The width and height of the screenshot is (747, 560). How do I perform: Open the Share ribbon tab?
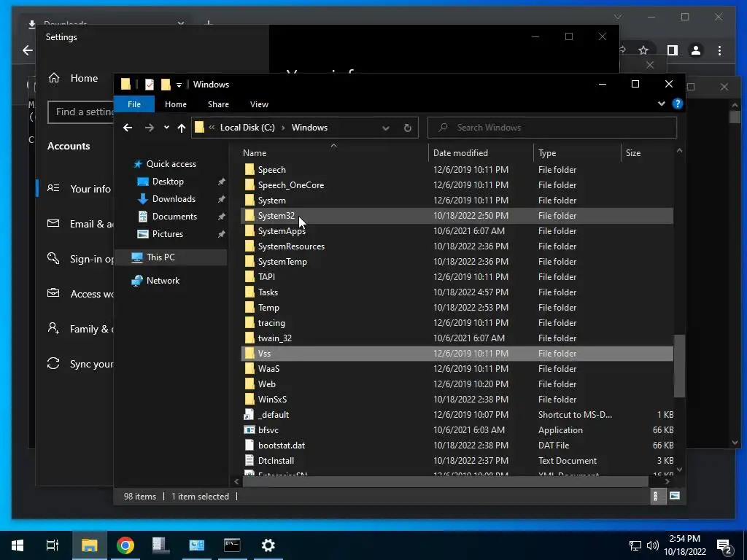click(218, 104)
